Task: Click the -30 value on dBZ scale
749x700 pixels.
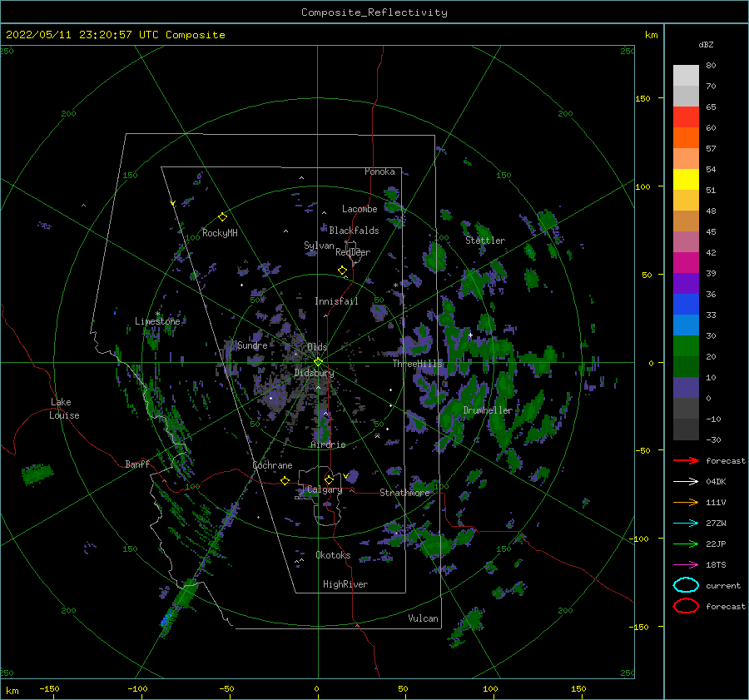Action: point(714,440)
